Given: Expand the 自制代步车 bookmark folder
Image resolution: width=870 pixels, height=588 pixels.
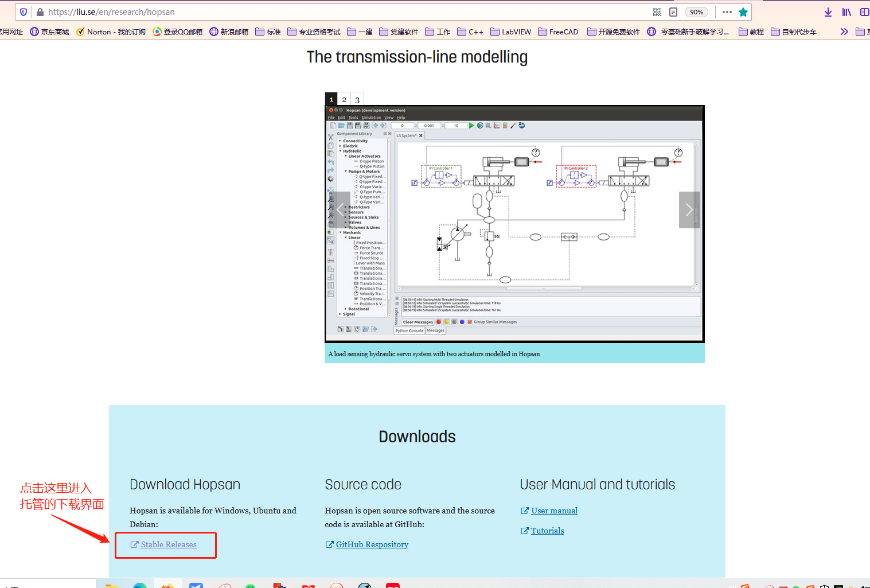Looking at the screenshot, I should [794, 32].
